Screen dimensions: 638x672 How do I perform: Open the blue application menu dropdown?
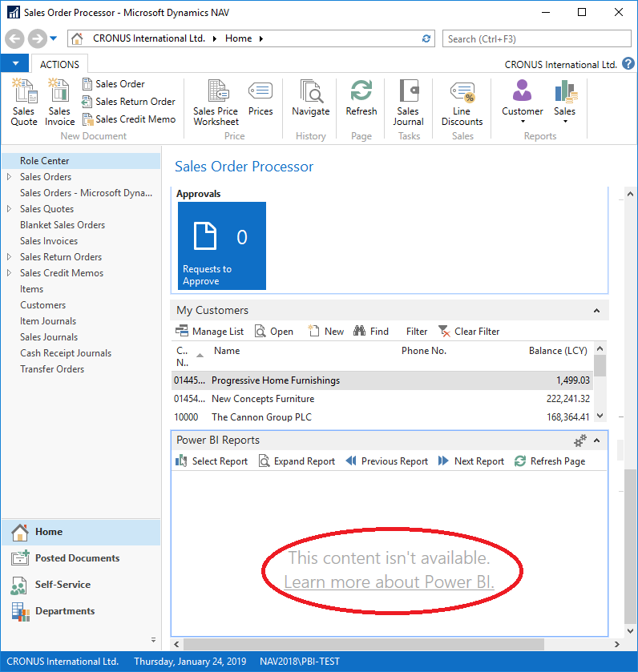point(14,63)
